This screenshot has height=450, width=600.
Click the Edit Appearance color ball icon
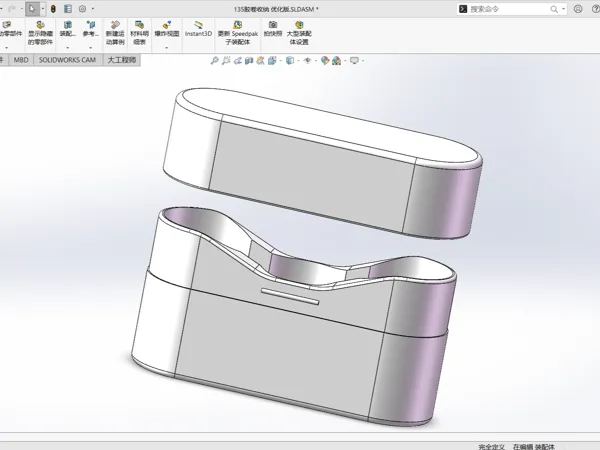[x=325, y=60]
